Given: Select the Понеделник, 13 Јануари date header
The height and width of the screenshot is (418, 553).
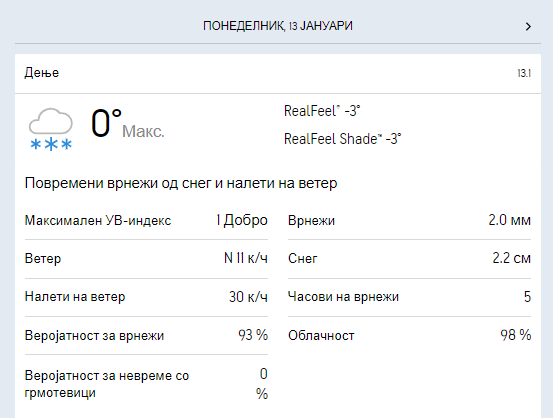Looking at the screenshot, I should [278, 26].
